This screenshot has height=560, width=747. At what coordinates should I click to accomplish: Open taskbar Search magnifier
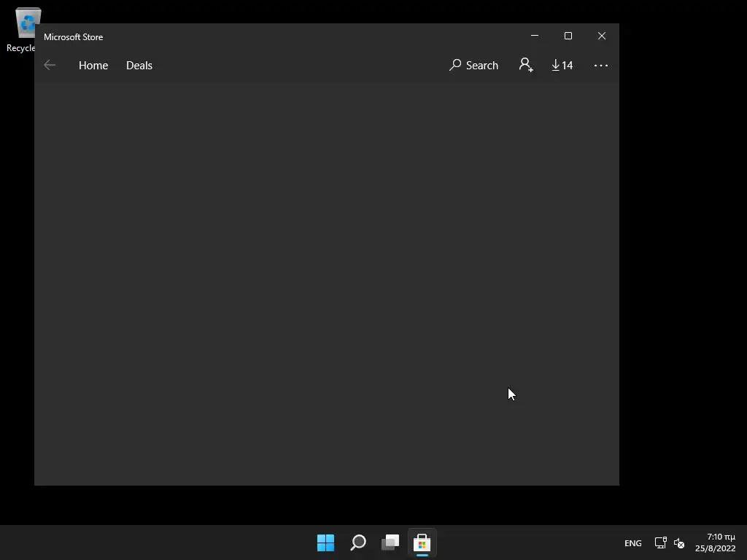[358, 542]
